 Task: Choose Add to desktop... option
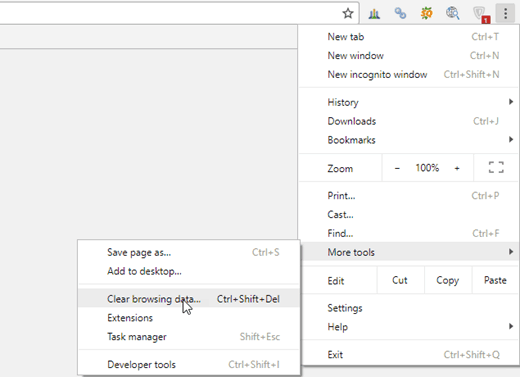[189, 271]
